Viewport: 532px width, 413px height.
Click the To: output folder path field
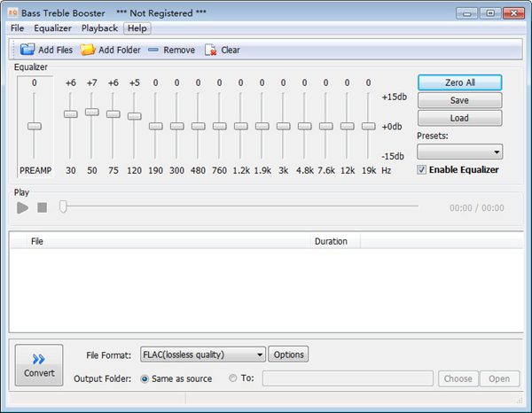click(348, 378)
